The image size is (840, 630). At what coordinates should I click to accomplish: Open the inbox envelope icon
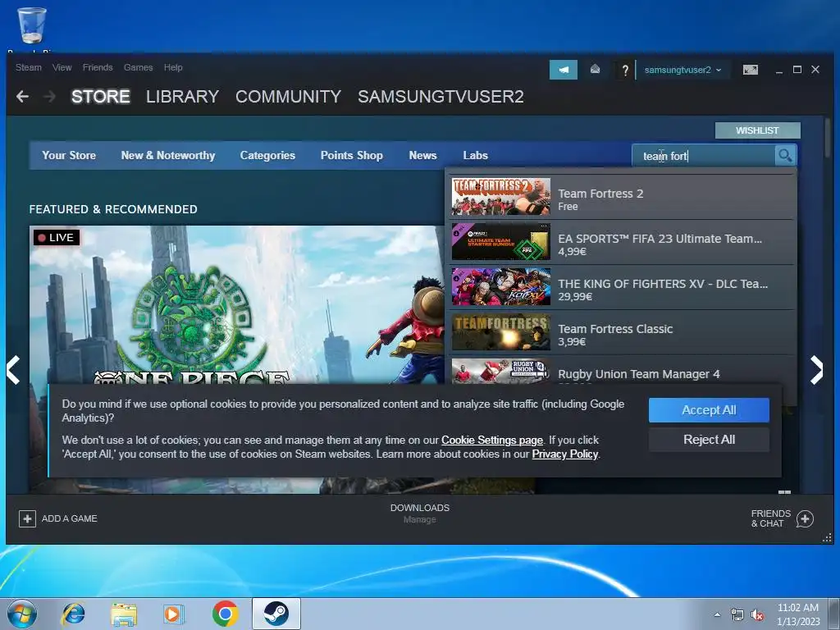(595, 69)
